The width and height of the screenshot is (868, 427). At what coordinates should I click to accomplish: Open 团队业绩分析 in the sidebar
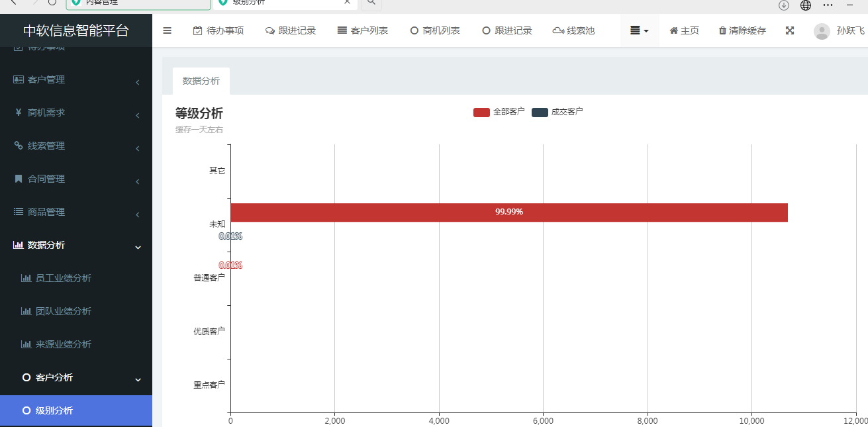click(x=63, y=311)
